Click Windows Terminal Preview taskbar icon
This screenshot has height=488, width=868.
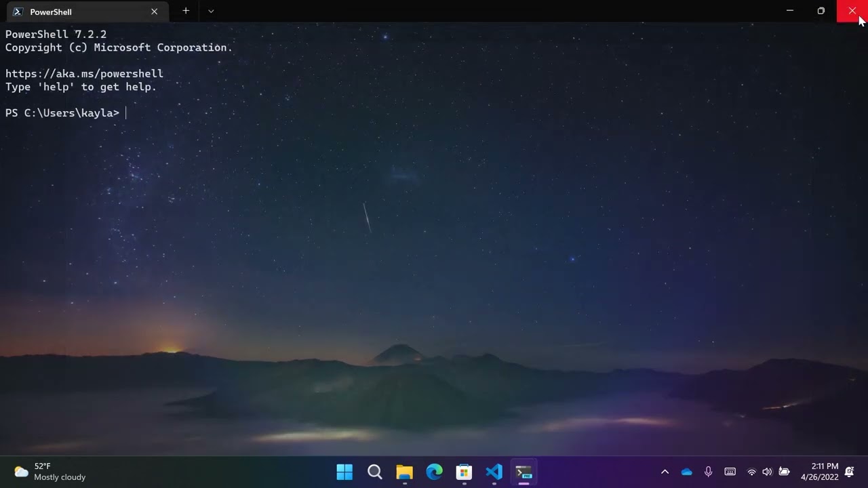(524, 472)
